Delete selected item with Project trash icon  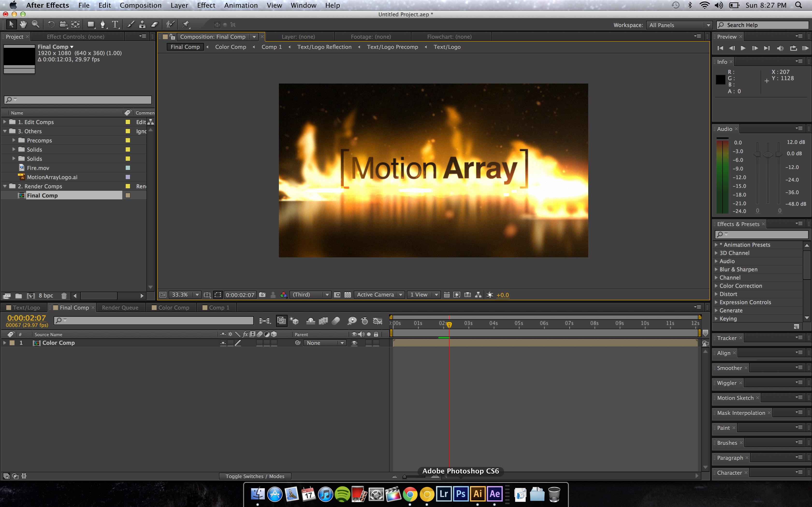pyautogui.click(x=64, y=296)
